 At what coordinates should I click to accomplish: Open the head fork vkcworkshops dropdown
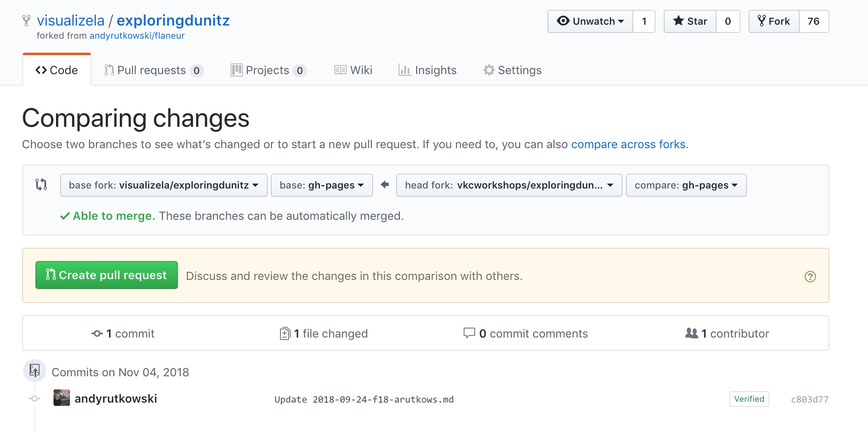(x=509, y=185)
